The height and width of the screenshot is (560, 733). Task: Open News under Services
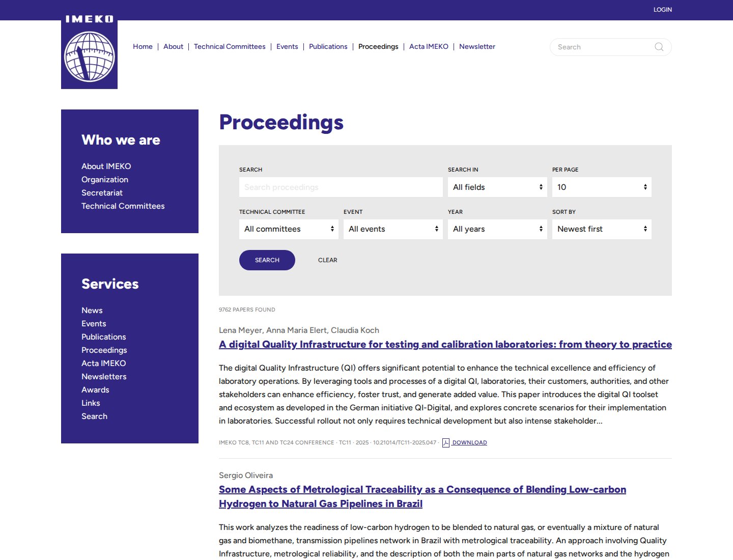point(92,311)
